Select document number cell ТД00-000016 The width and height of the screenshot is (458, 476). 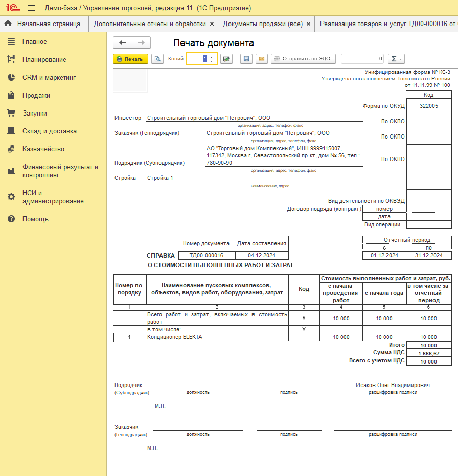click(x=207, y=255)
